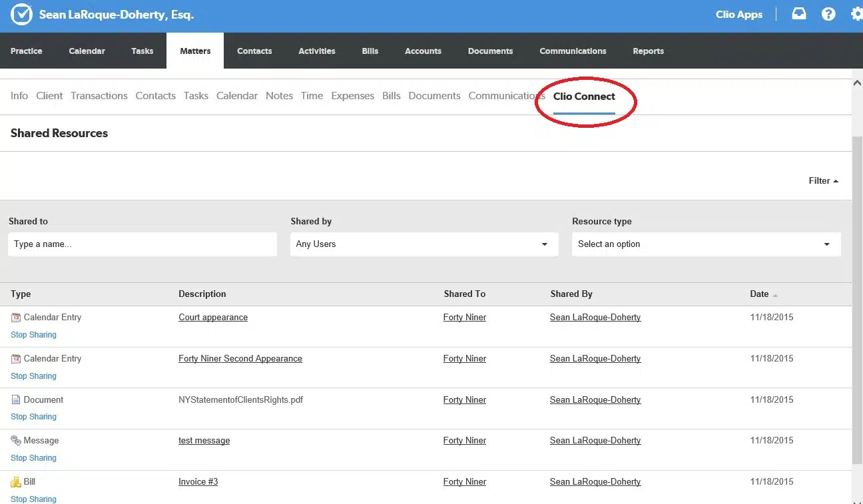Click the Clio checkmark logo

point(20,14)
